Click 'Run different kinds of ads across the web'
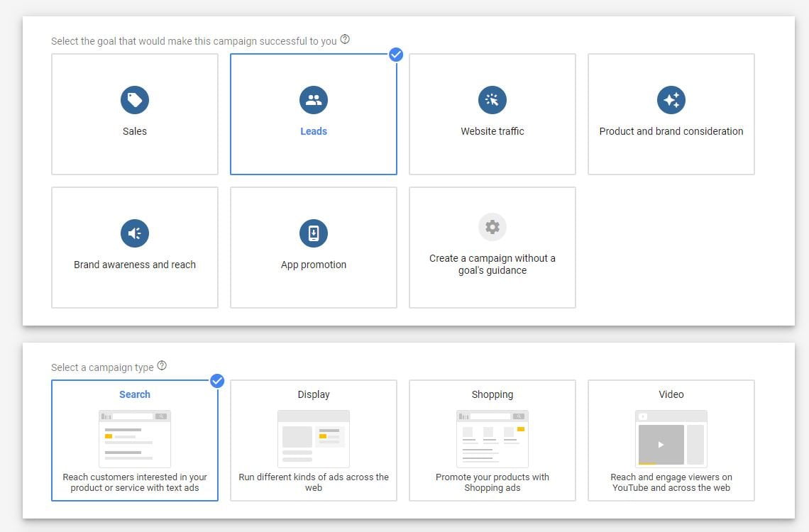 [314, 482]
